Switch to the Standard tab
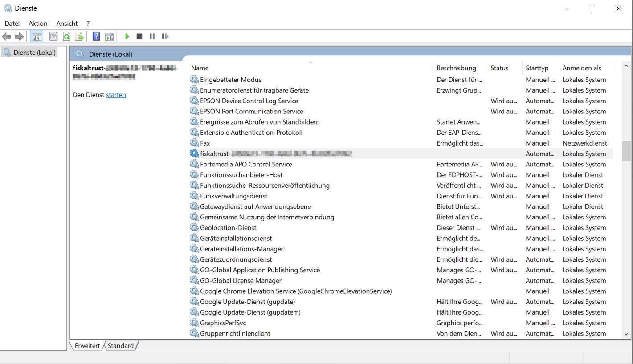Image resolution: width=633 pixels, height=364 pixels. coord(120,345)
